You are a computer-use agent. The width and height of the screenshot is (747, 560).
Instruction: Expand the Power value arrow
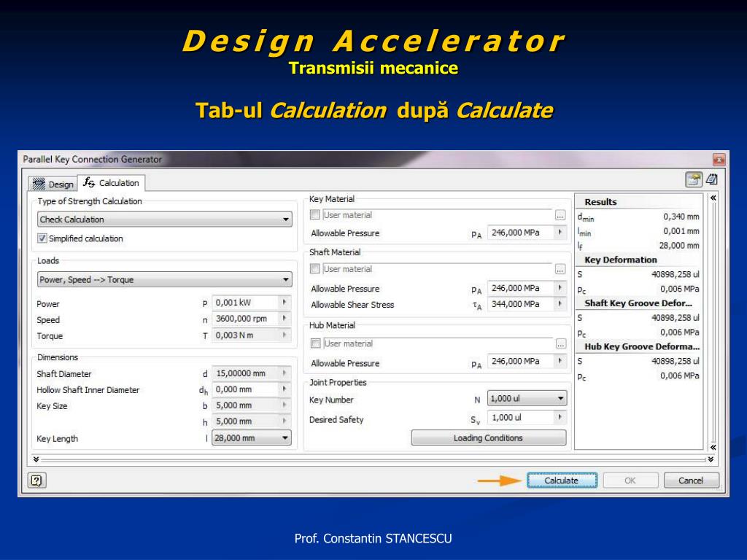pos(285,303)
